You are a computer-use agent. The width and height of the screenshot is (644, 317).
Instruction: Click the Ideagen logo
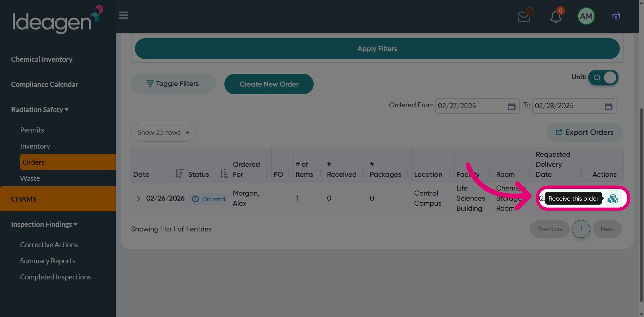tap(58, 19)
